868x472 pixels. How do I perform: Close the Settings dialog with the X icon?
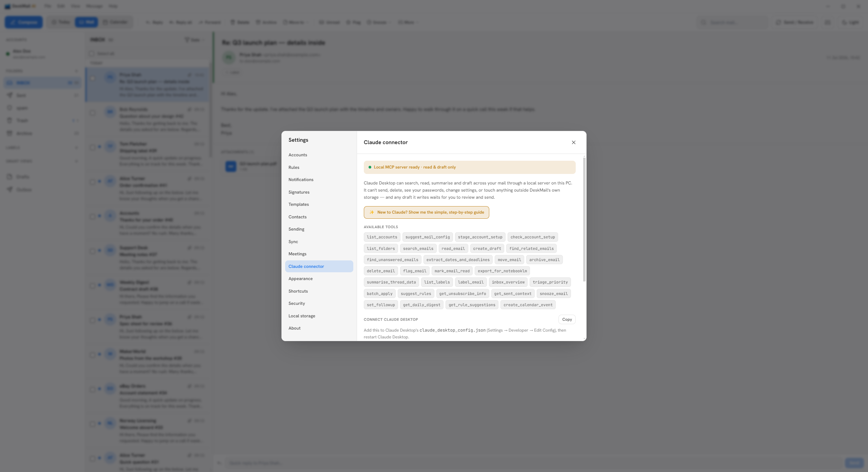point(573,142)
